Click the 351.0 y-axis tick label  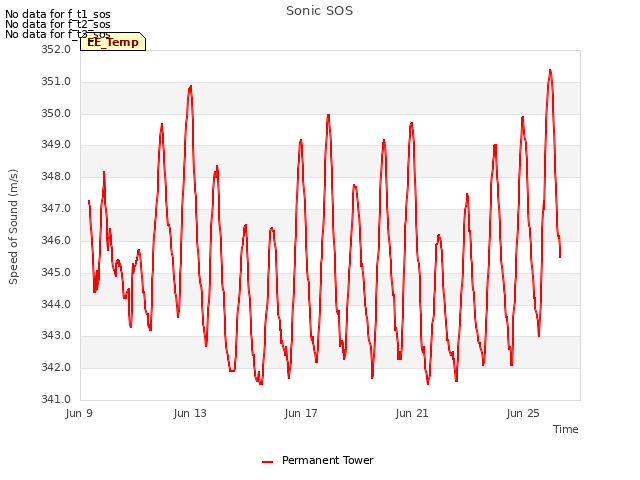pos(56,81)
